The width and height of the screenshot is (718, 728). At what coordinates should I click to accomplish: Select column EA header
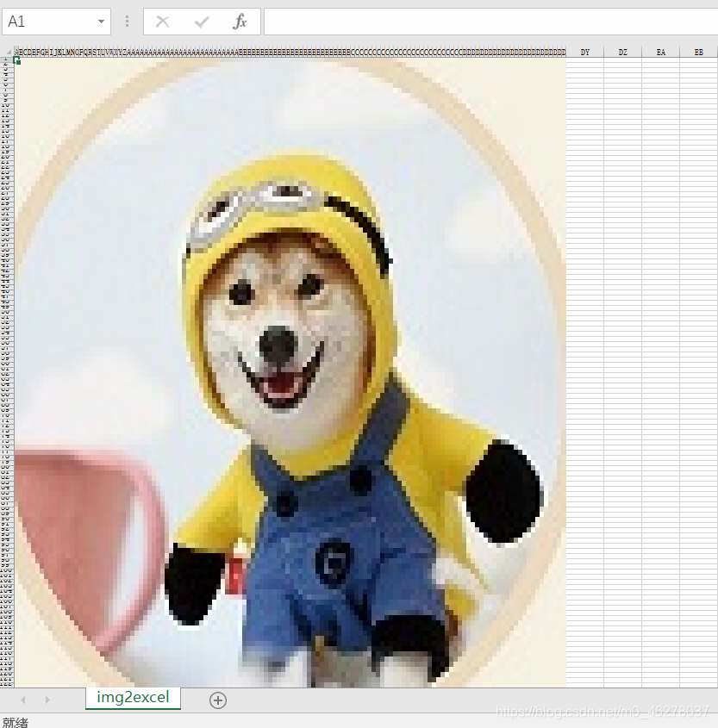[x=661, y=53]
